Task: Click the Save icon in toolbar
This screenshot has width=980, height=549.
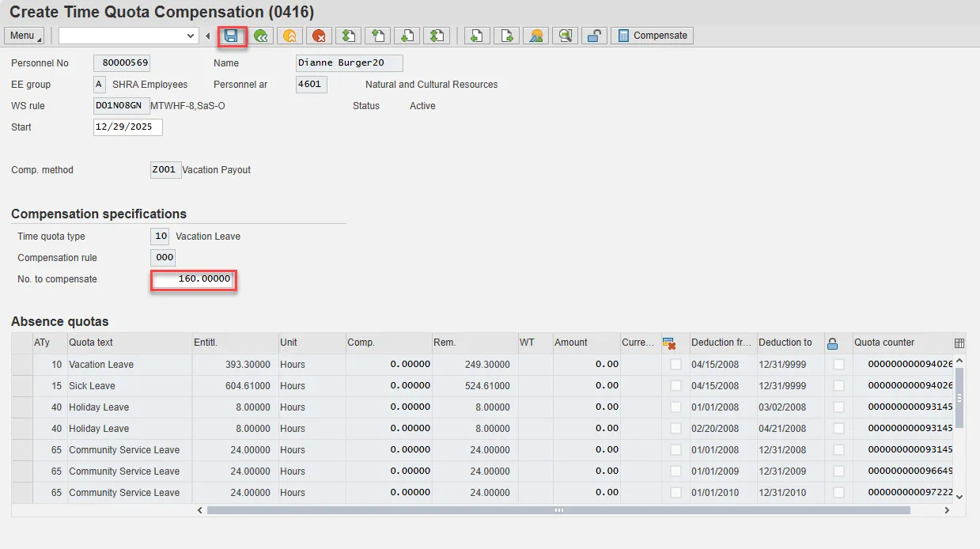Action: click(x=232, y=36)
